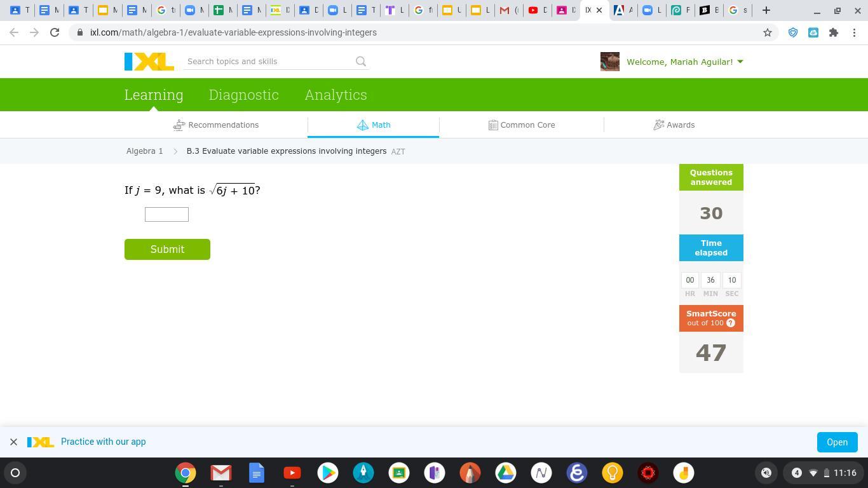The height and width of the screenshot is (488, 868).
Task: Open Chrome's three-dot menu
Action: tap(854, 32)
